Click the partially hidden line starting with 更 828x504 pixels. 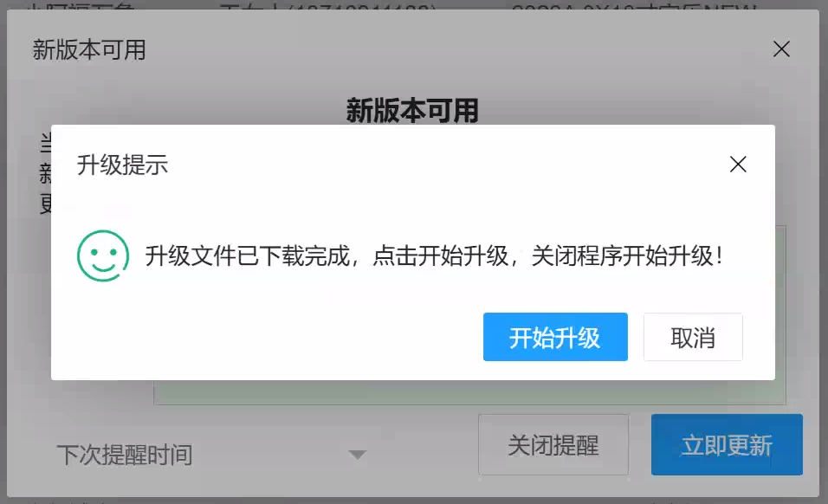point(45,204)
